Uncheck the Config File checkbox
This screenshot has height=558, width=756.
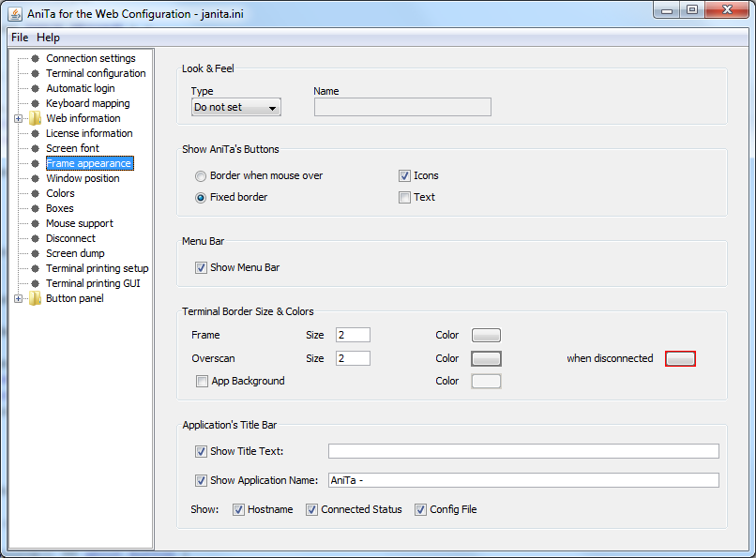click(421, 510)
